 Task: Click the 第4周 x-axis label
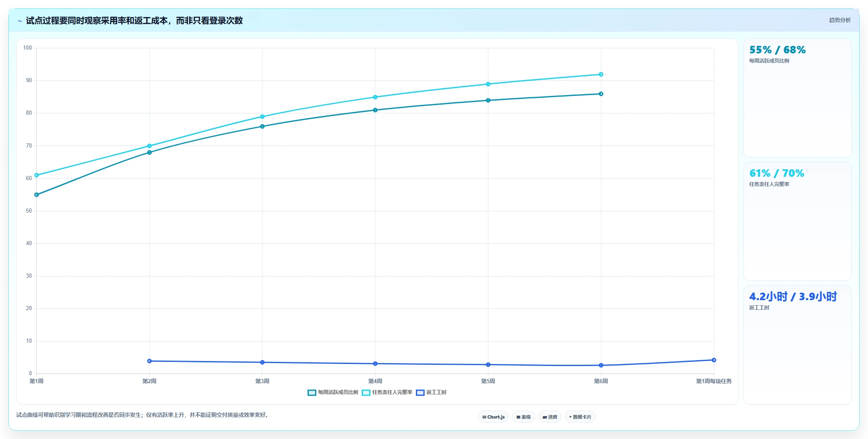tap(375, 381)
